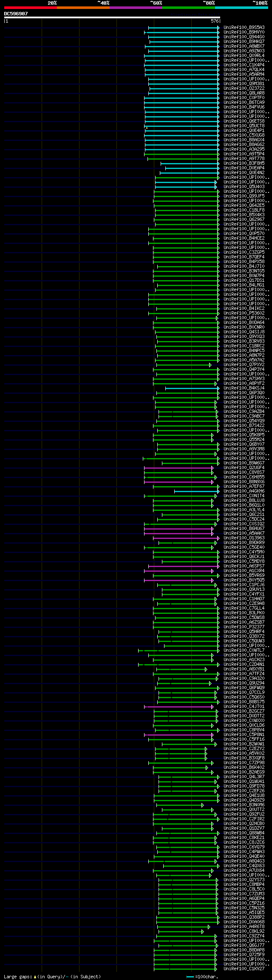Click the orange ~40% identity legend bar

tap(83, 8)
